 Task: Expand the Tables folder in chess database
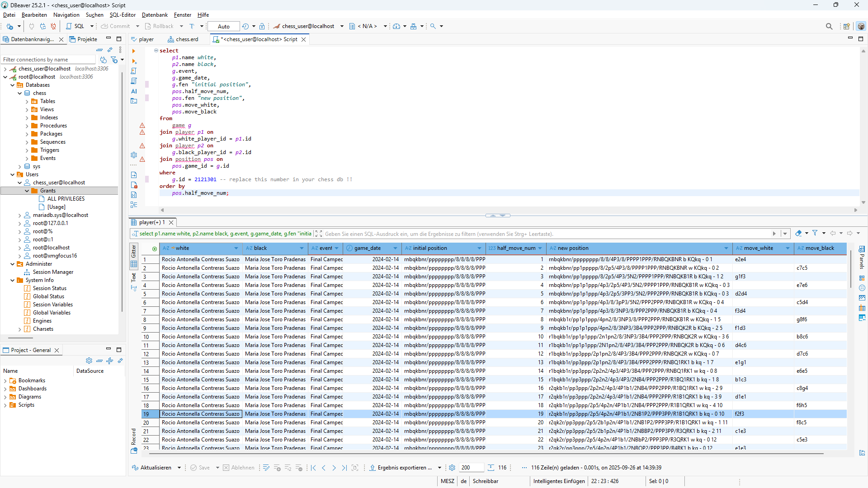pyautogui.click(x=27, y=101)
